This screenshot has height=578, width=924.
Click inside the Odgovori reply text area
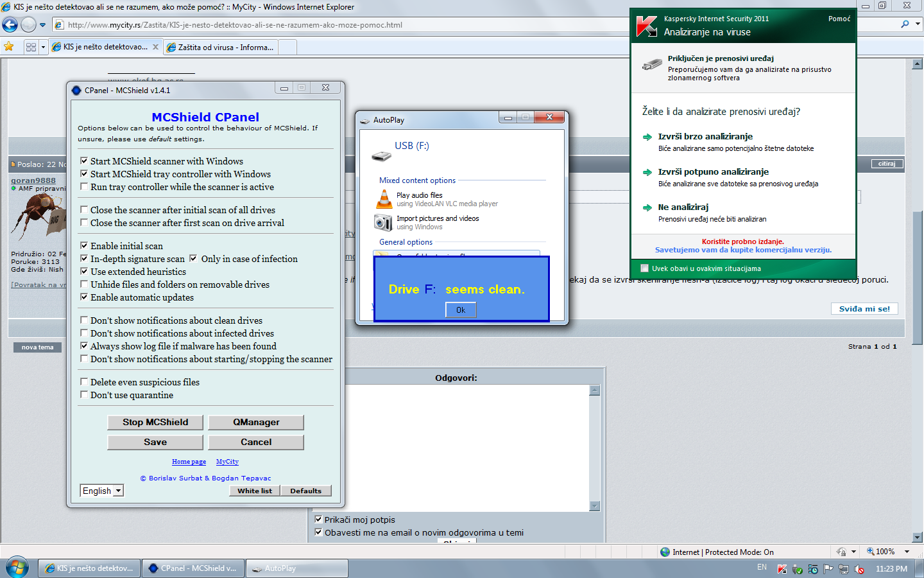[466, 448]
